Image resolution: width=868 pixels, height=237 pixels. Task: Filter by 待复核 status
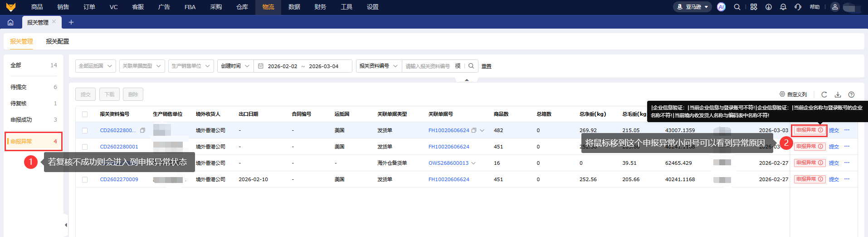pyautogui.click(x=34, y=103)
